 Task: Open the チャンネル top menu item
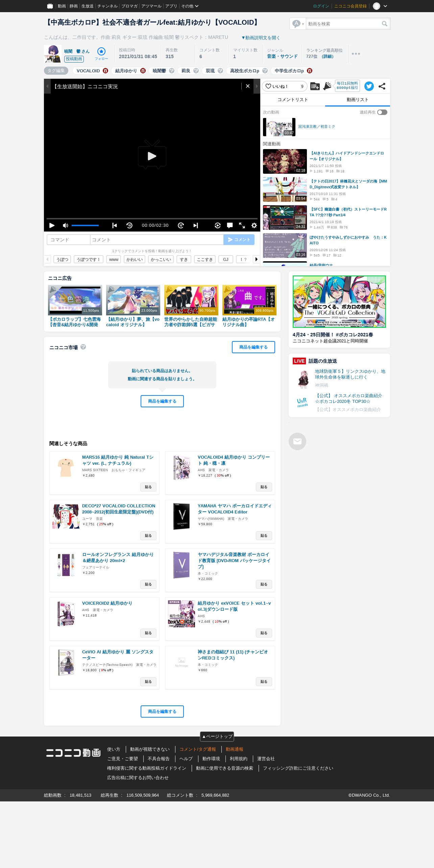107,6
